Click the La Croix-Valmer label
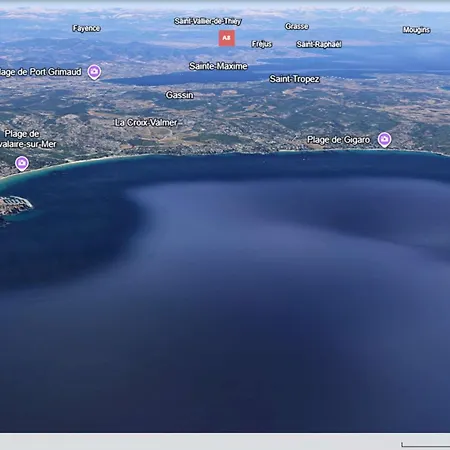Screen dimensions: 450x450 (x=146, y=123)
